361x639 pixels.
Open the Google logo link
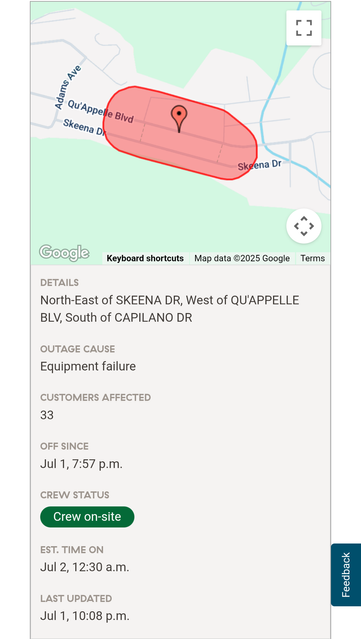click(64, 253)
